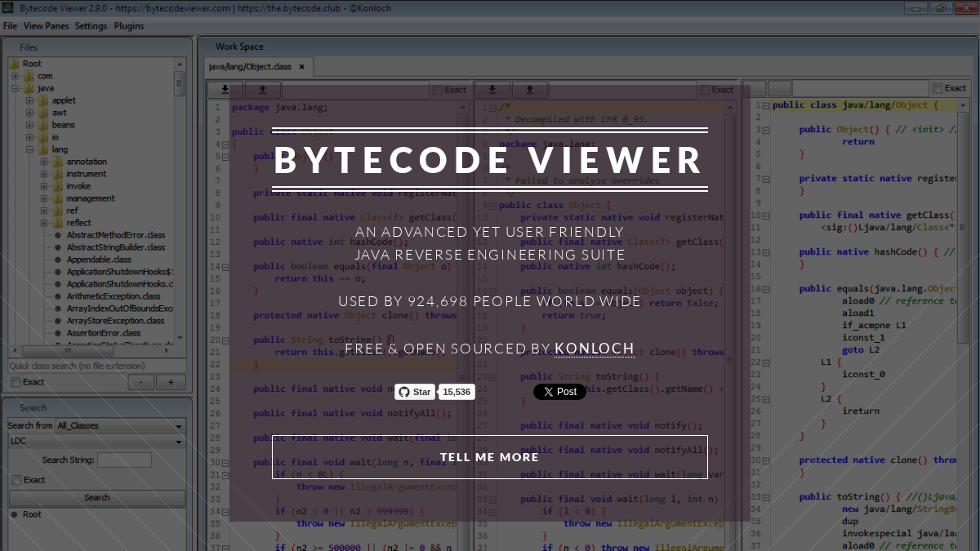Click the Root bullet icon in search results
The width and height of the screenshot is (980, 551).
[14, 514]
